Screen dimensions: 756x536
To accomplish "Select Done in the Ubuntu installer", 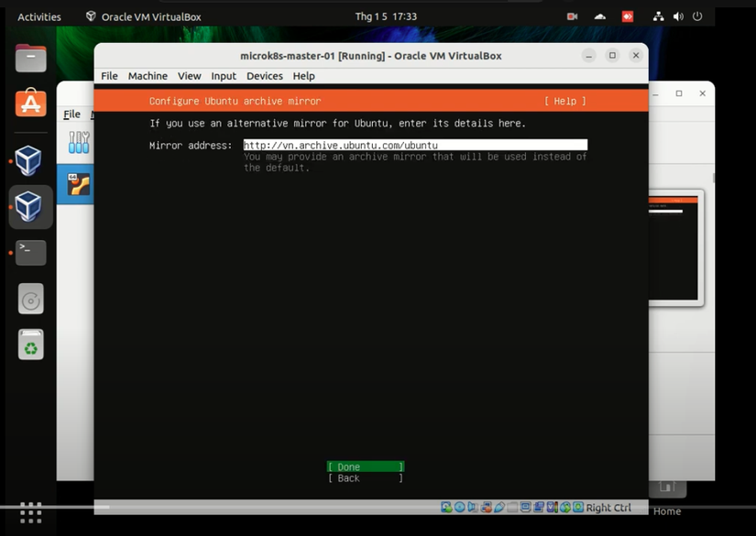I will 364,466.
